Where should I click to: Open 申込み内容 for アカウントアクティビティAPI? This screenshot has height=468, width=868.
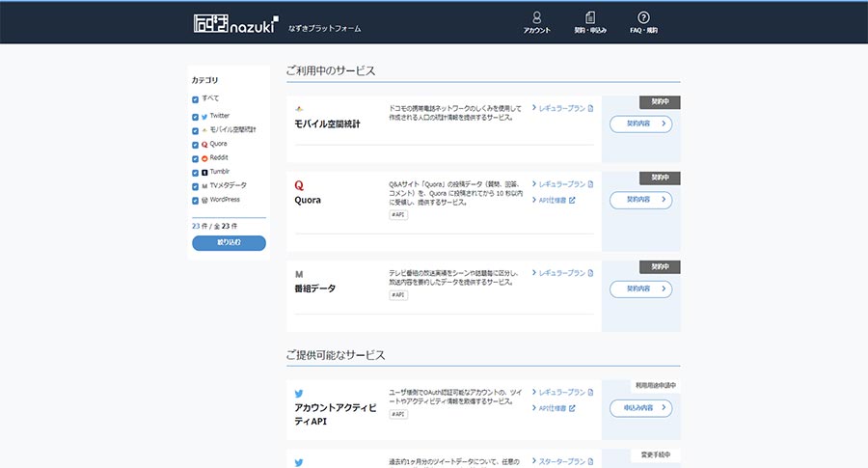click(640, 408)
